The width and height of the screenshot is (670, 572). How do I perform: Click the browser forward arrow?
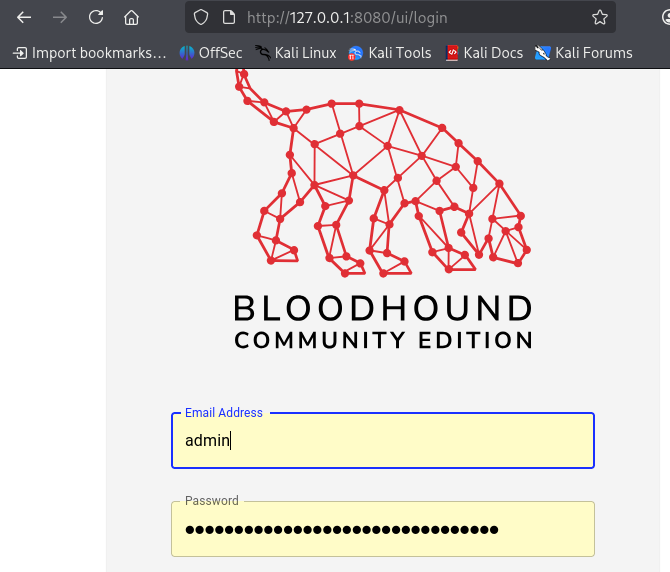pyautogui.click(x=60, y=18)
